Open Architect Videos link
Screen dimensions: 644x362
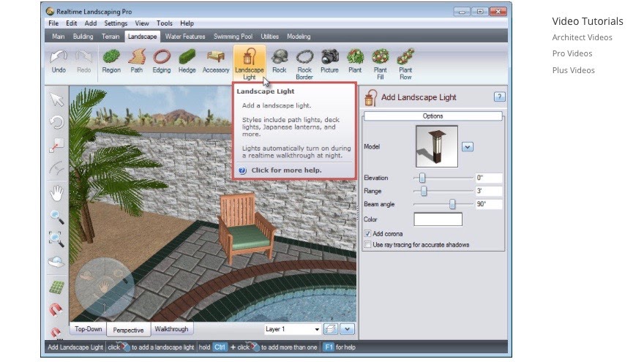click(582, 37)
